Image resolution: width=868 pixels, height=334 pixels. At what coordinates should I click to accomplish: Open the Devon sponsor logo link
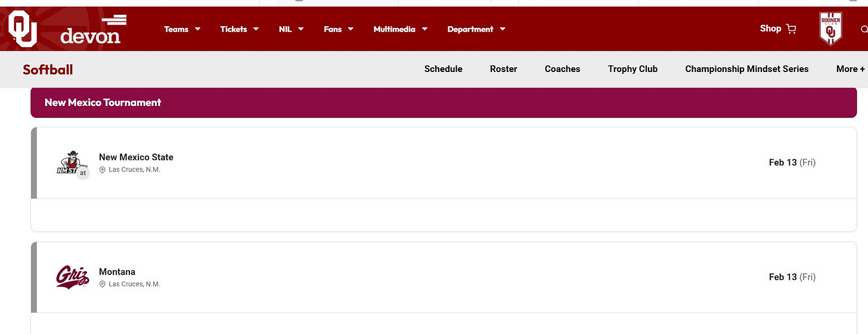(x=93, y=30)
